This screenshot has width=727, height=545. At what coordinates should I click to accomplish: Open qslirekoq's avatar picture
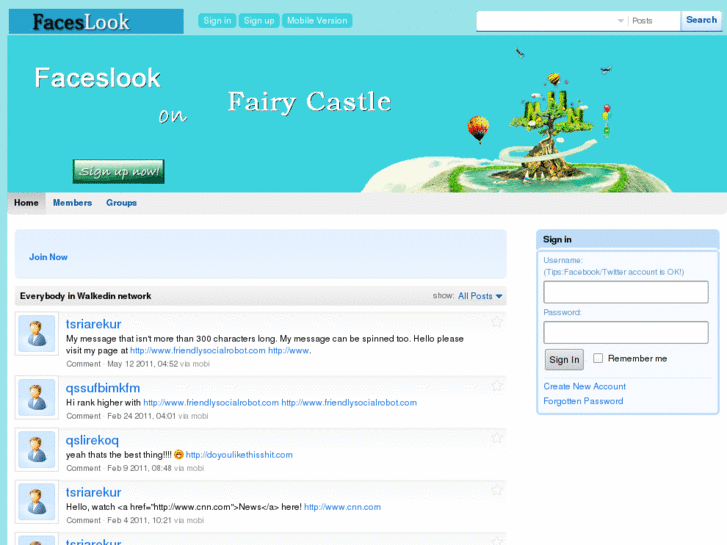[x=37, y=449]
